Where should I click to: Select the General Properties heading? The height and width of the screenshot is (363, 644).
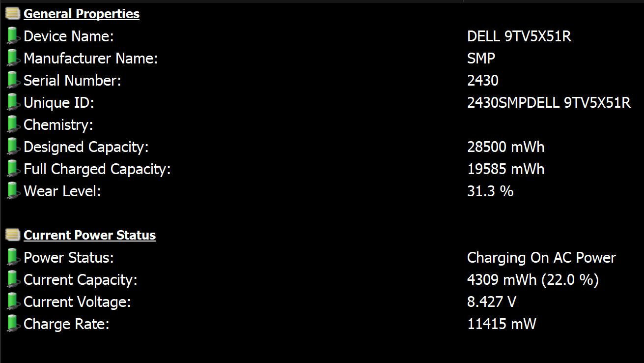coord(82,14)
